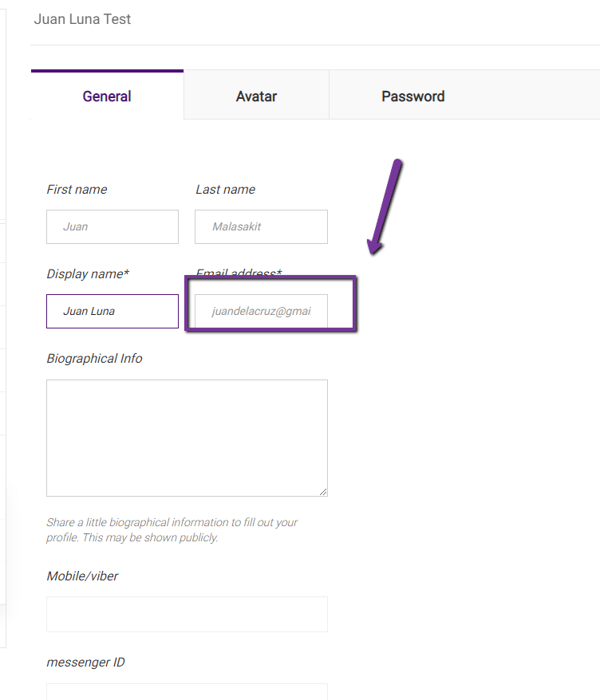
Task: Click inside the Biographical Info textarea
Action: [x=187, y=438]
